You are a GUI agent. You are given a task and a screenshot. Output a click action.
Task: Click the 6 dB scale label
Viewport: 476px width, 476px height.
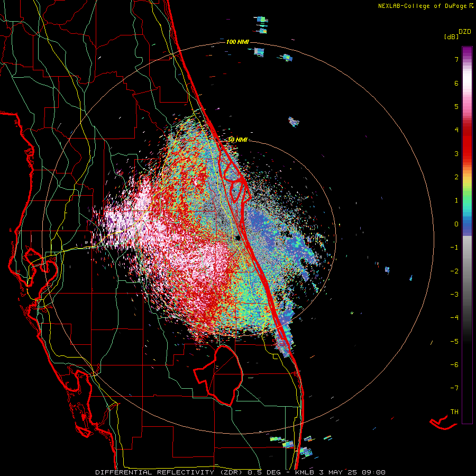coord(456,83)
